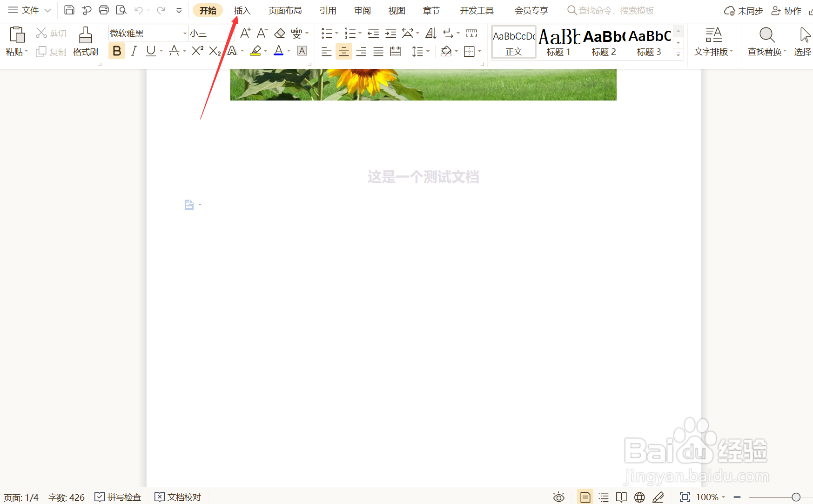
Task: Click the 协作 collaboration button
Action: point(786,10)
